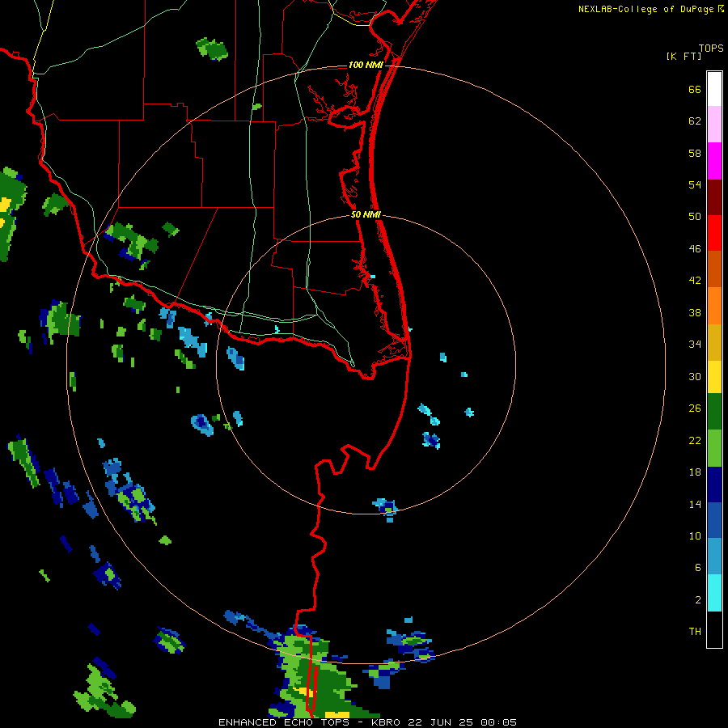
Task: Click the '50' scale value
Action: click(x=695, y=217)
